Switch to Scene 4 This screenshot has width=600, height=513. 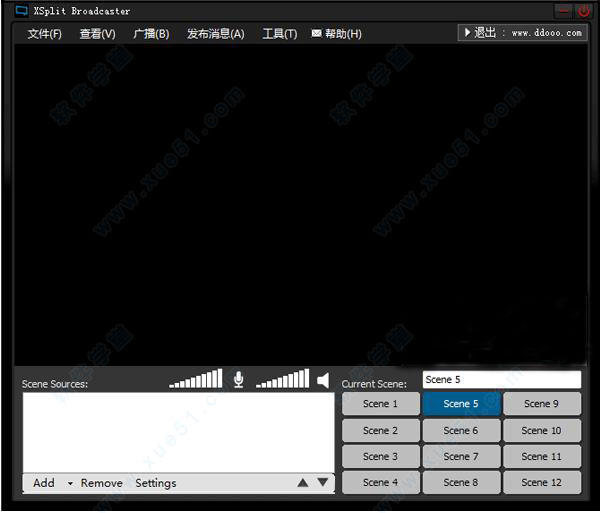381,483
